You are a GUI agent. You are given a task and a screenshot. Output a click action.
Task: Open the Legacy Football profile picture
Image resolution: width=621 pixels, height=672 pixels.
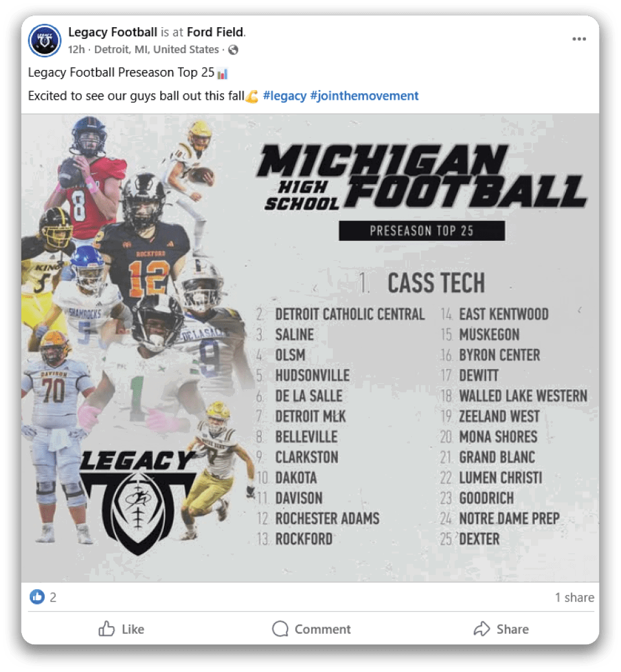45,40
